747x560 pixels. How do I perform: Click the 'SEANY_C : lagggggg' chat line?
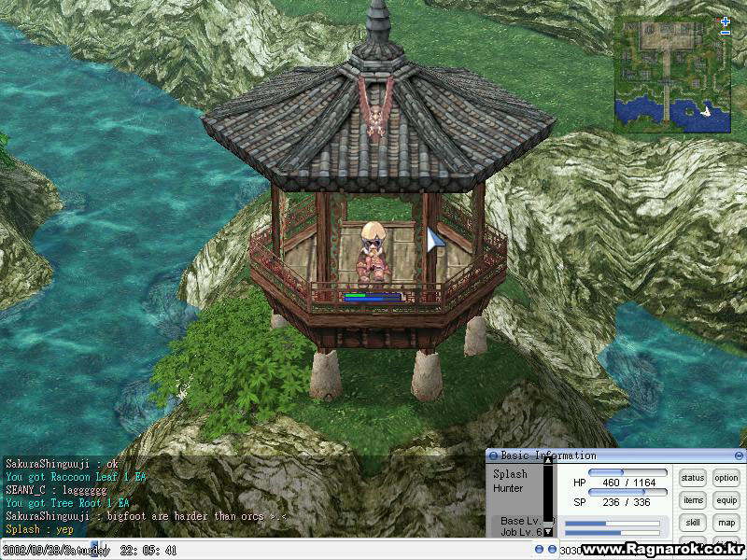[56, 490]
